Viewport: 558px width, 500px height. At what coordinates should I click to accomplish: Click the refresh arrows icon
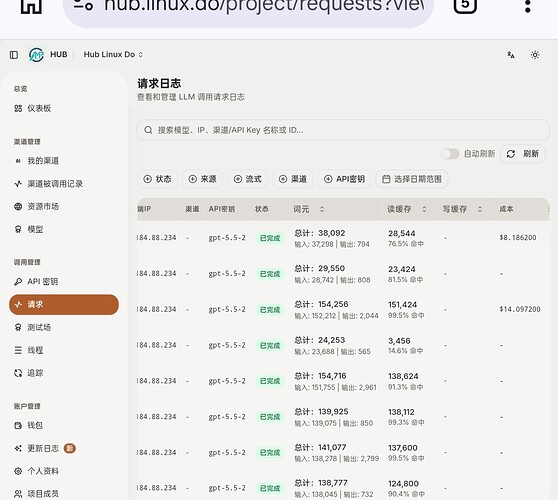511,154
